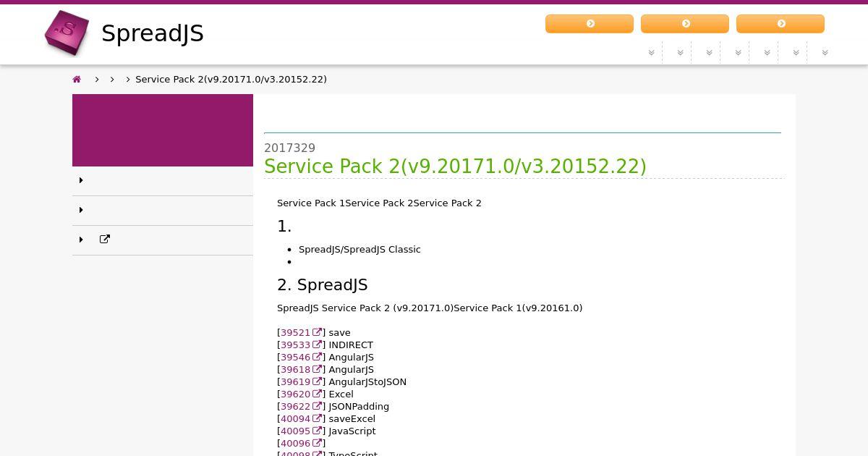Viewport: 868px width, 456px height.
Task: Open issue link 39546
Action: (x=295, y=357)
